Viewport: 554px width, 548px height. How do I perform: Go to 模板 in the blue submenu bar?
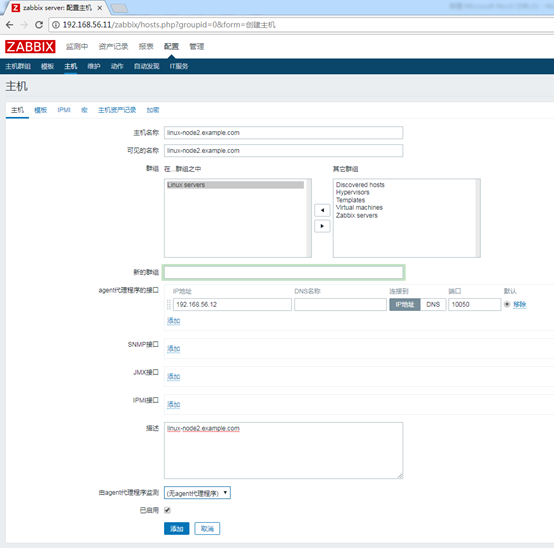click(47, 66)
